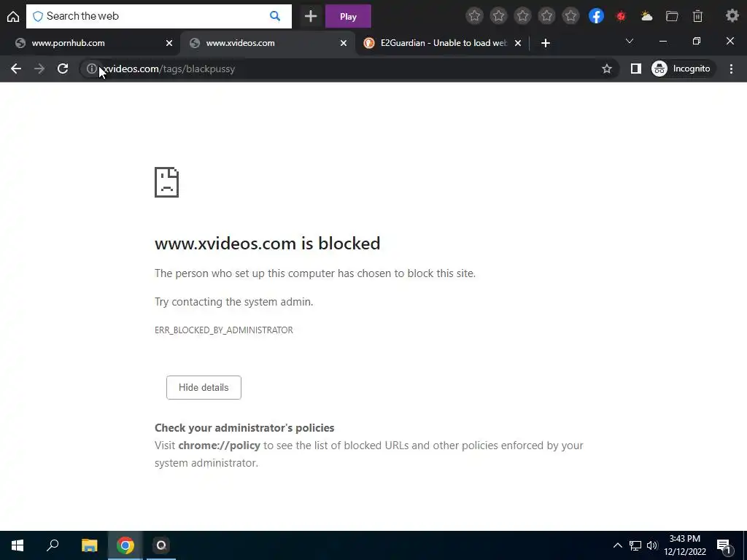The width and height of the screenshot is (747, 560).
Task: Open the folder icon in top toolbar
Action: 672,16
